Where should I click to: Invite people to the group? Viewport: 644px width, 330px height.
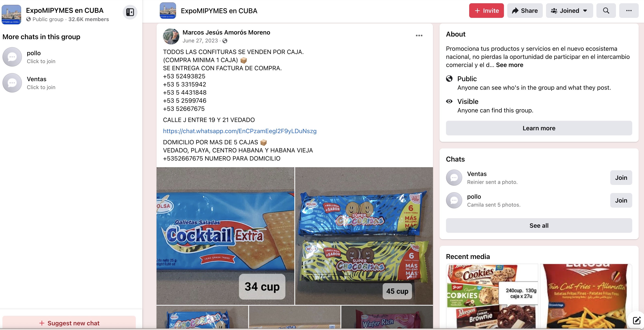[x=486, y=11]
